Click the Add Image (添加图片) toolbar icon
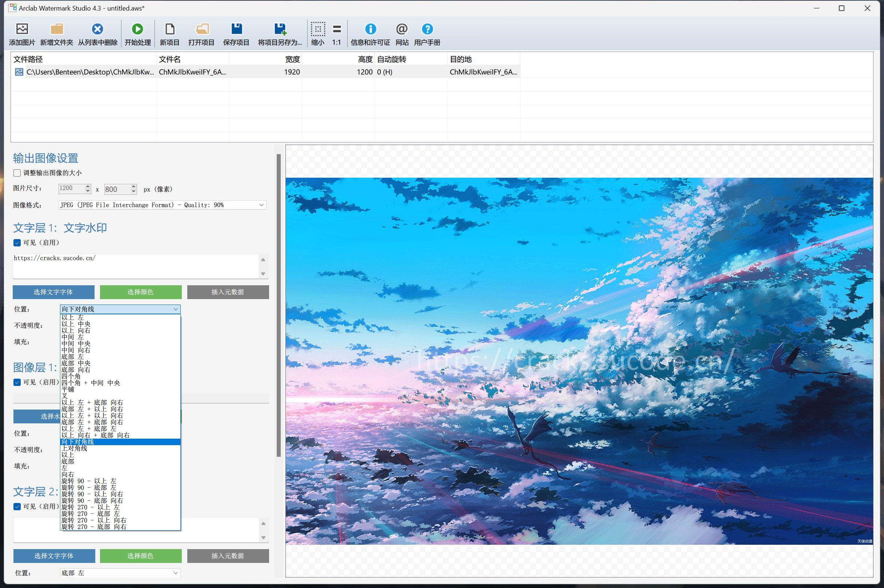This screenshot has width=884, height=588. click(22, 29)
